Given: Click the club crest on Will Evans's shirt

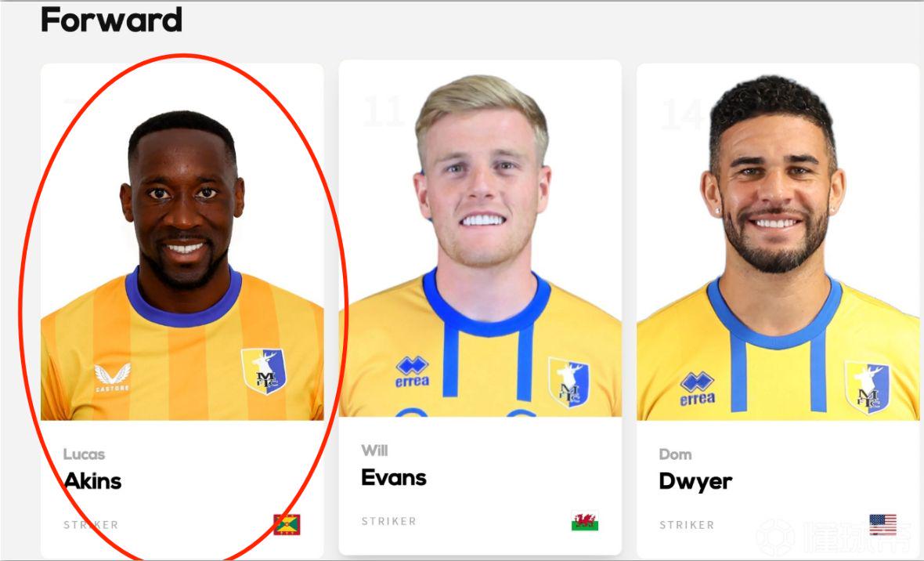Looking at the screenshot, I should pos(569,382).
